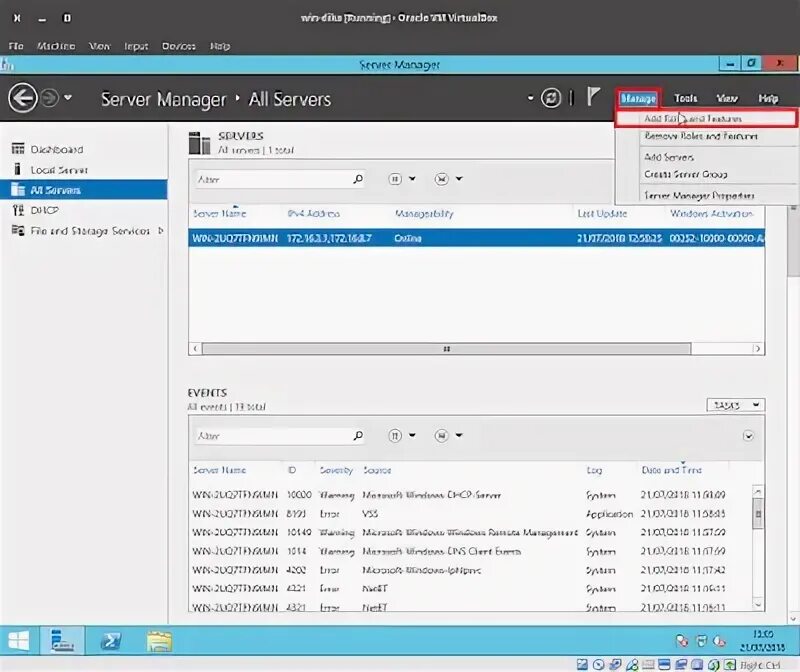Viewport: 800px width, 672px height.
Task: Click the Events list vertical scrollbar
Action: [758, 514]
